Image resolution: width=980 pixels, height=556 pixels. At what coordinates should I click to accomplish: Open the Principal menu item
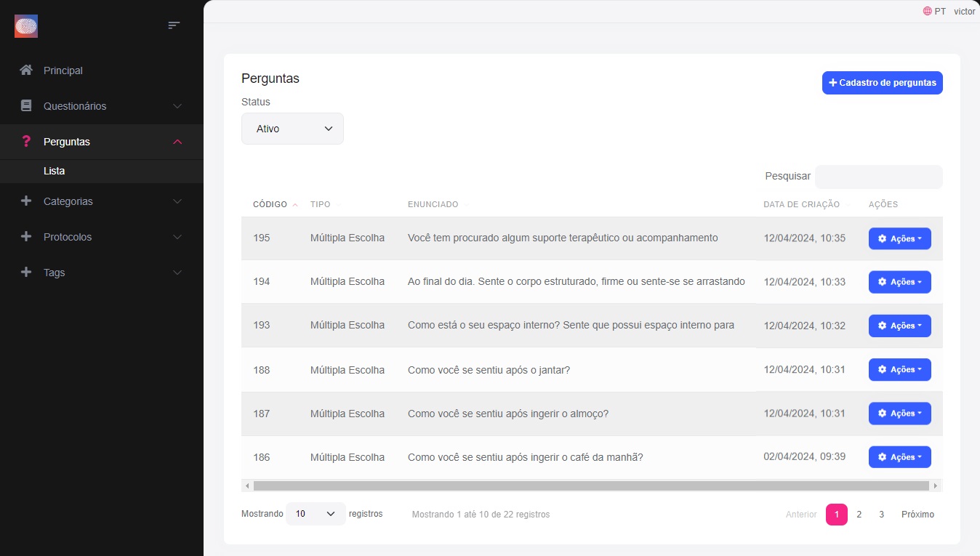[x=63, y=70]
